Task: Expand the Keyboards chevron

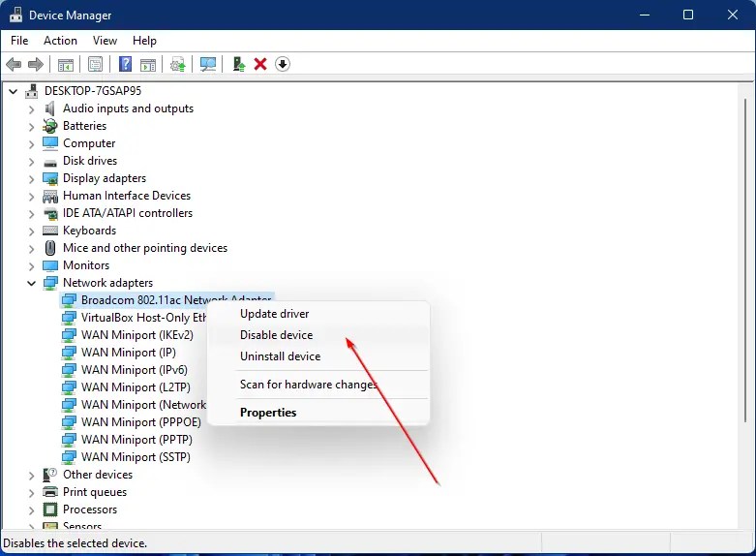Action: coord(31,232)
